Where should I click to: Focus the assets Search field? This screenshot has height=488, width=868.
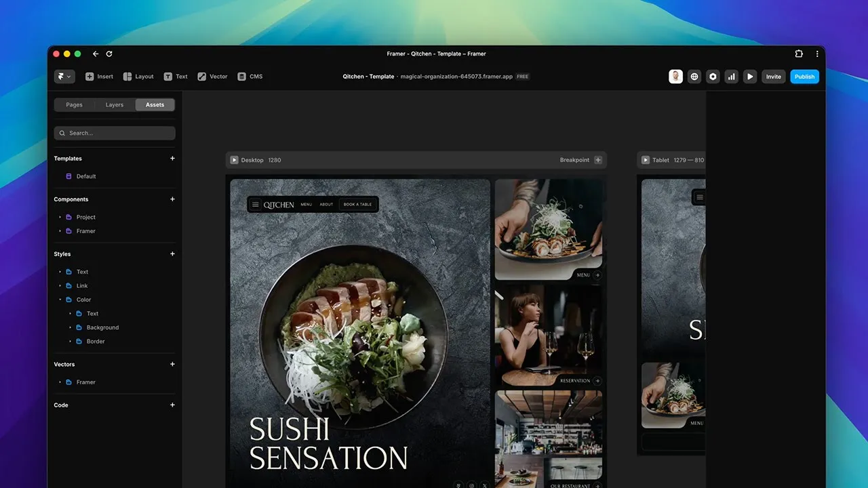[x=115, y=133]
